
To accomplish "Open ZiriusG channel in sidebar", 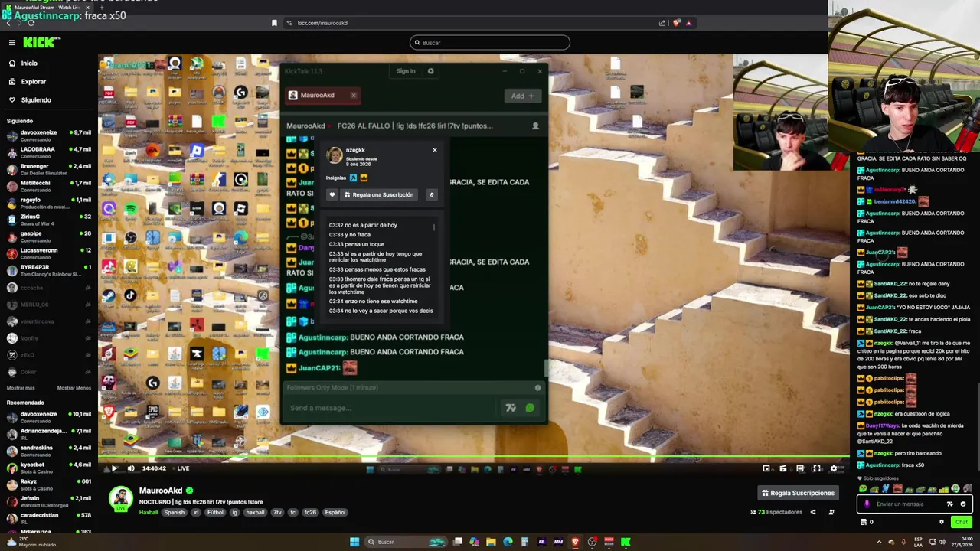I will pos(48,220).
